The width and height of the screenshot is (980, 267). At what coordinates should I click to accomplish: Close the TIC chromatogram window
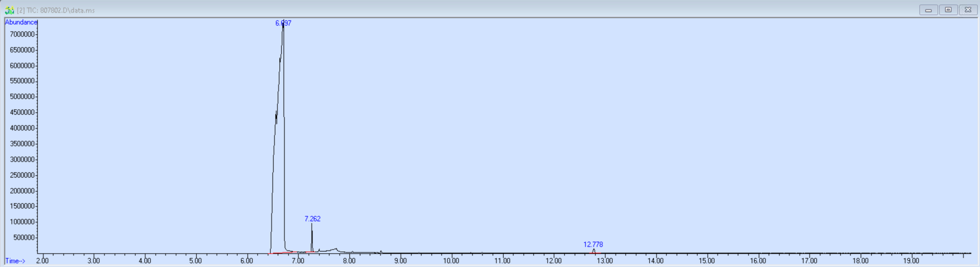click(968, 10)
